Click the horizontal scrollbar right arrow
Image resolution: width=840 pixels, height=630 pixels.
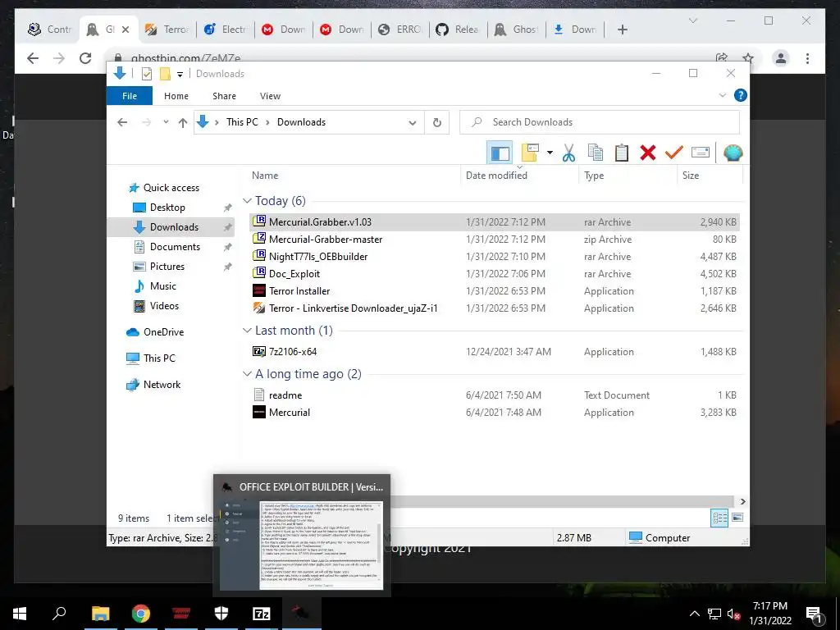(743, 502)
